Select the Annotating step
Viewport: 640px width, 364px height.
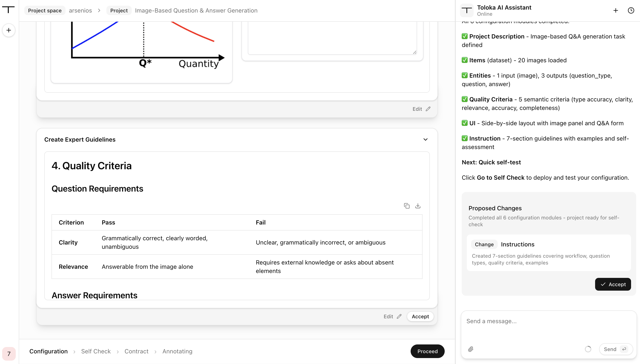(x=177, y=351)
